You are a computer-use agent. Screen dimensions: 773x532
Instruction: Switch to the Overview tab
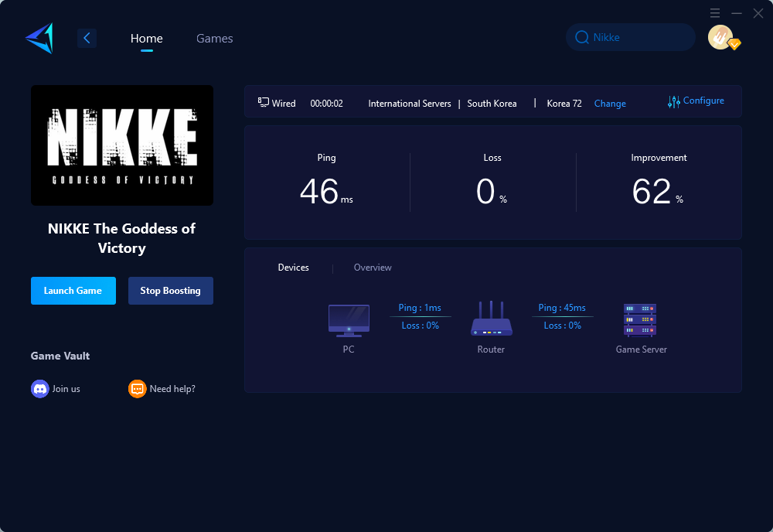pyautogui.click(x=373, y=268)
